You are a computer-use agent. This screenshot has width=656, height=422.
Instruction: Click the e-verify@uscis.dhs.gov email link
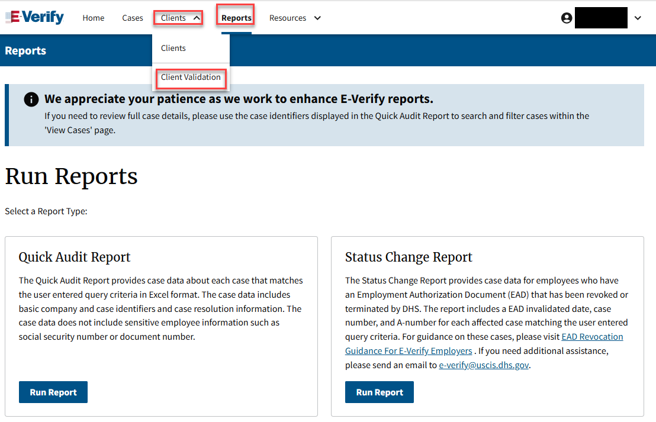click(484, 365)
